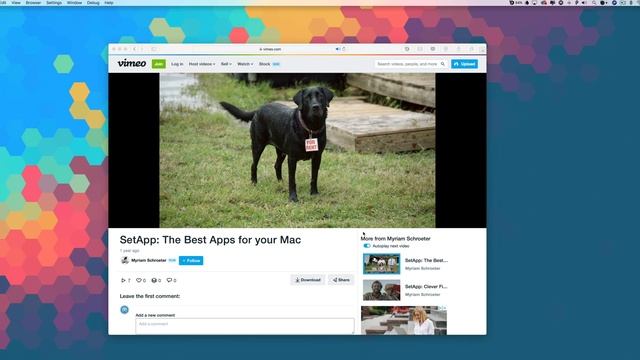Screen dimensions: 640x360
Task: Open the Settings menu in menu bar
Action: coord(54,2)
